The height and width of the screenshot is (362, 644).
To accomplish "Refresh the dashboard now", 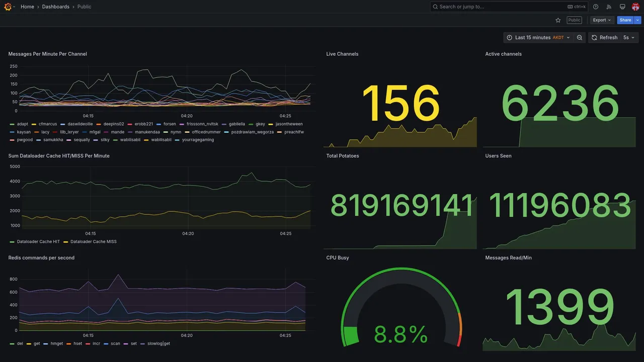I will coord(604,38).
